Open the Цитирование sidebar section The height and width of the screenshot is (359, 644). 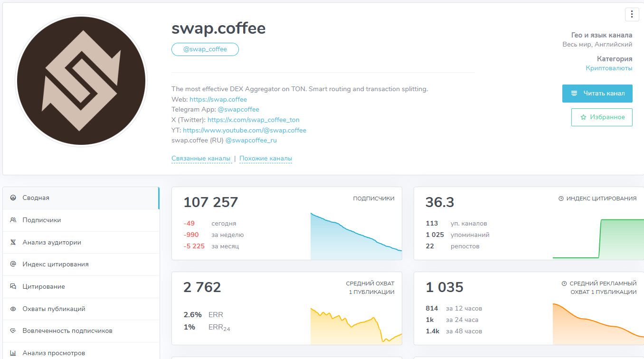[81, 287]
